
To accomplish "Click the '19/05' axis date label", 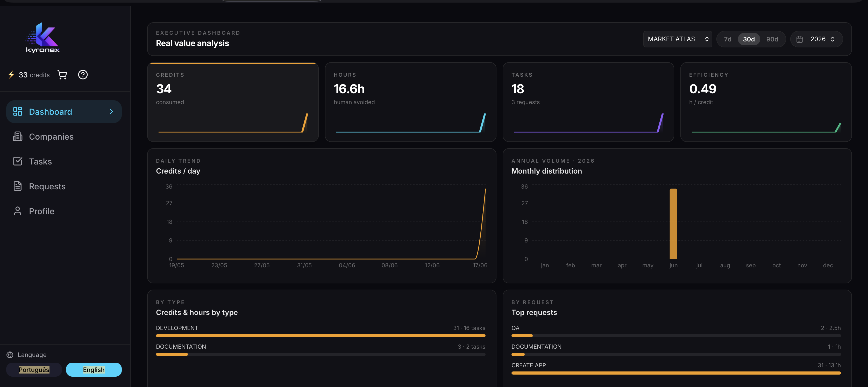I will pos(176,266).
